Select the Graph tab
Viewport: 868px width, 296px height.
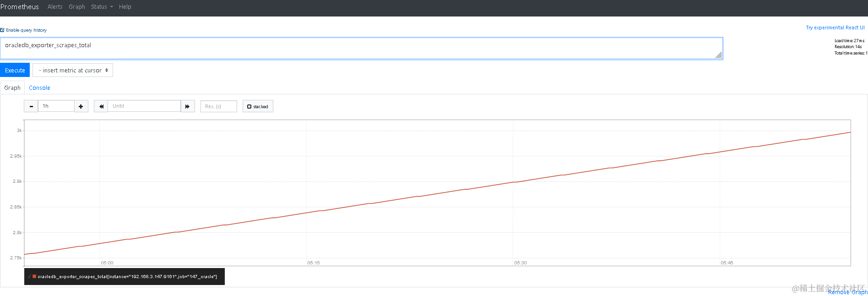(x=12, y=88)
